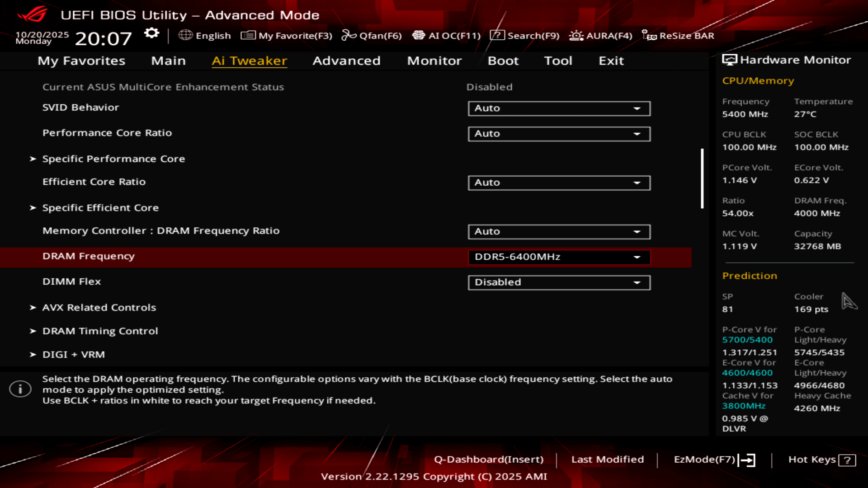Open Qfan fan control icon
Screen dimensions: 868x488
(x=349, y=35)
